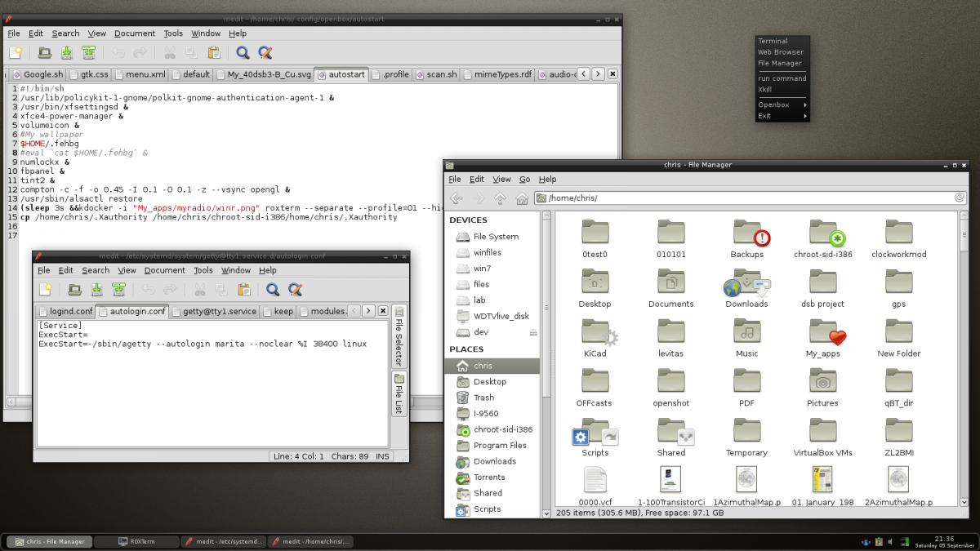The width and height of the screenshot is (980, 551).
Task: Click Find and Replace icon in autologin.conf medit
Action: (296, 290)
